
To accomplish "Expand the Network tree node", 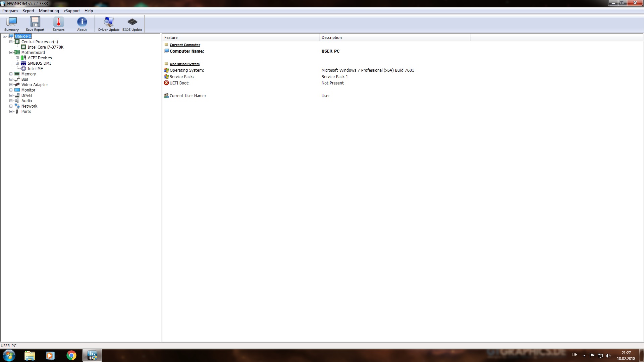I will pyautogui.click(x=11, y=106).
